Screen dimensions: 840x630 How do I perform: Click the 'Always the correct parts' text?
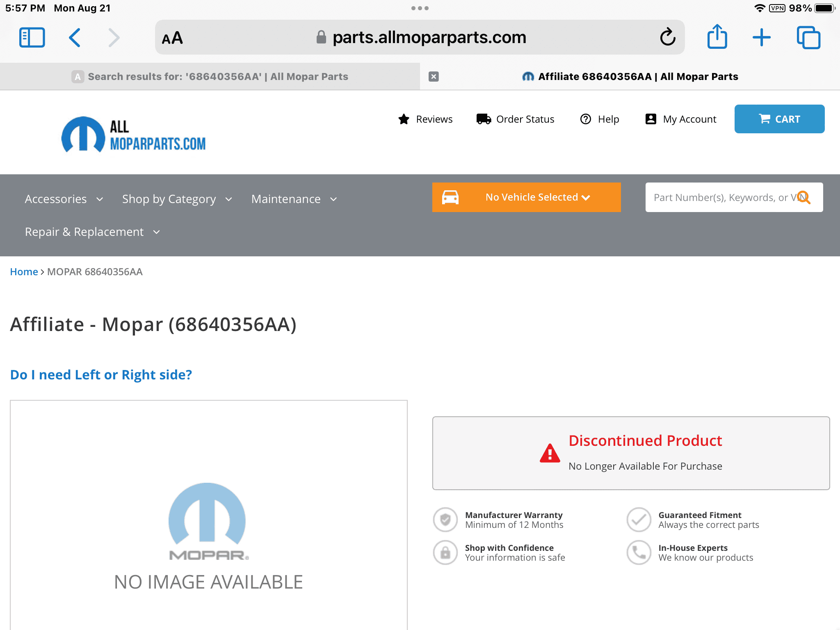pyautogui.click(x=709, y=525)
